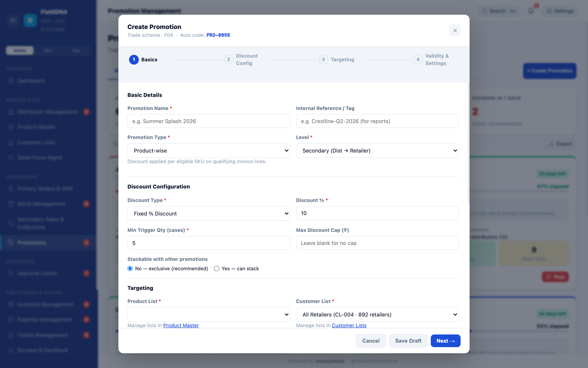Click the Dashboard icon in sidebar
This screenshot has height=368, width=588.
tap(11, 81)
